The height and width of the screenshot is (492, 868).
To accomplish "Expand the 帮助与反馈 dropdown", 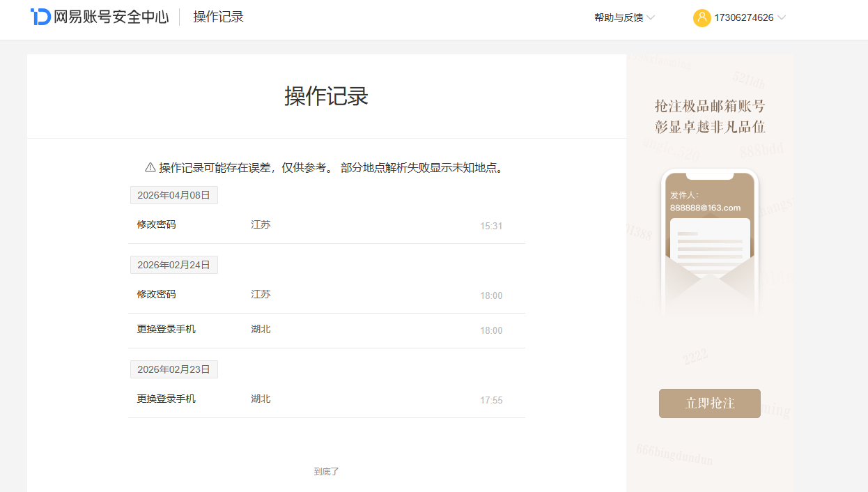I will pyautogui.click(x=624, y=17).
